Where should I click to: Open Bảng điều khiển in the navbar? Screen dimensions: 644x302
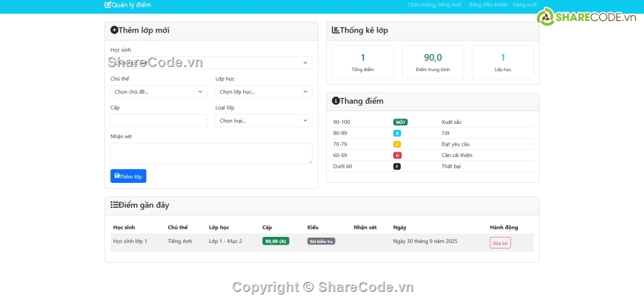tap(488, 5)
